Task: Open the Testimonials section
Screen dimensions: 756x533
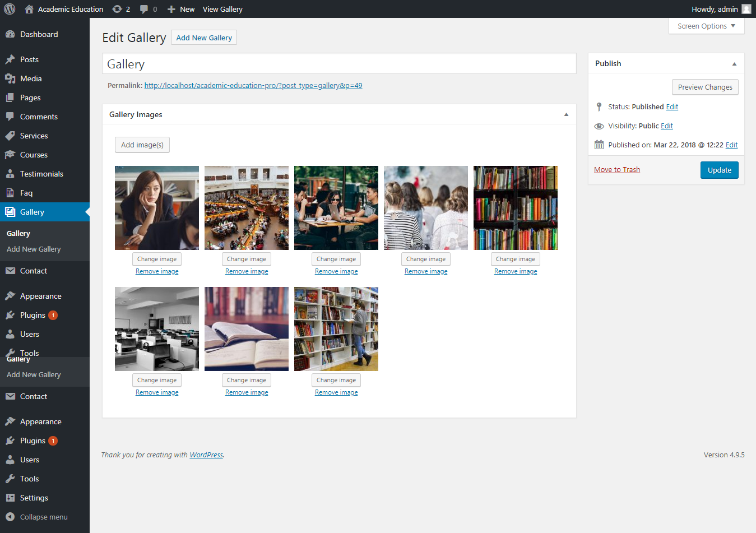Action: (x=41, y=174)
